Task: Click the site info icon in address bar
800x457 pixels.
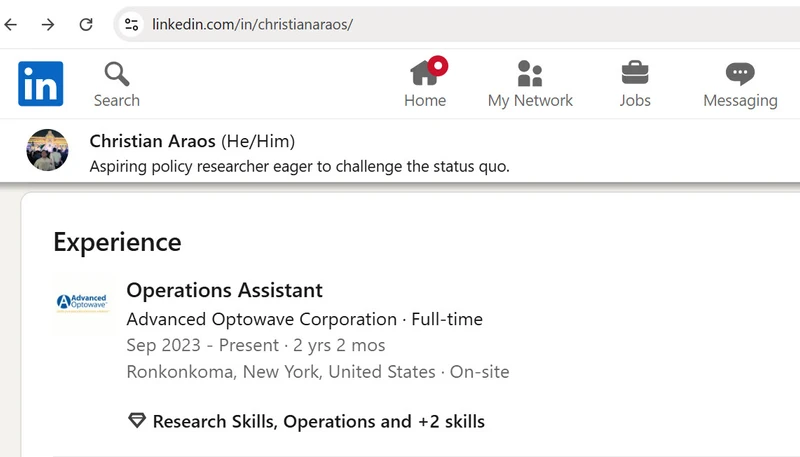Action: pyautogui.click(x=131, y=24)
